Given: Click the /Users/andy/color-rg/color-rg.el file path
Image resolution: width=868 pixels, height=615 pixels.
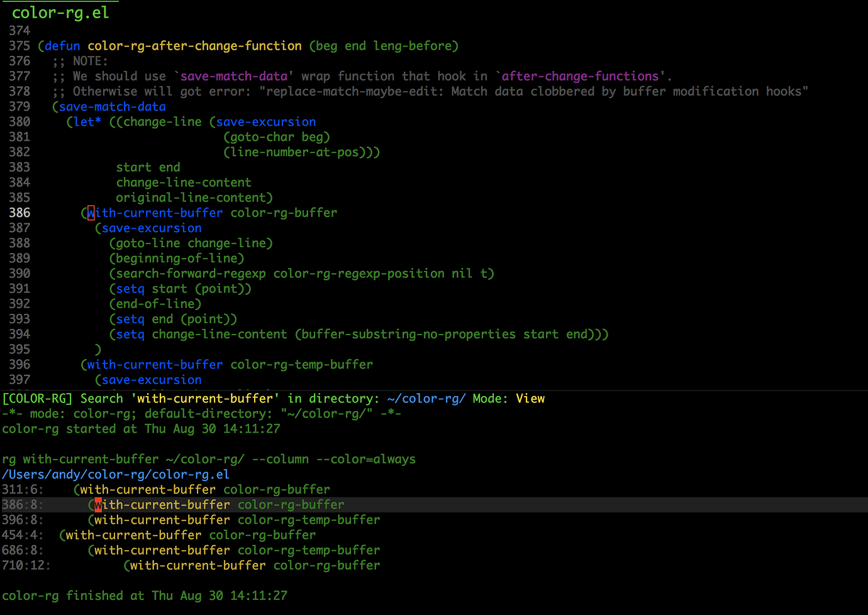Looking at the screenshot, I should click(x=116, y=474).
